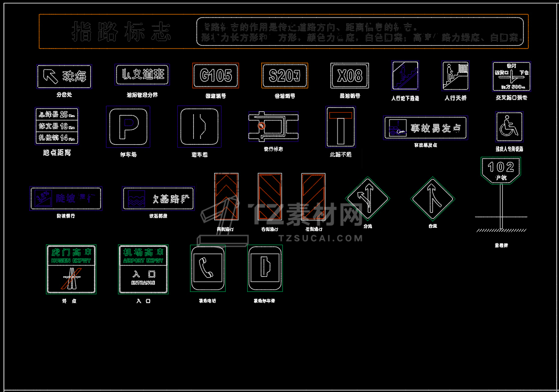This screenshot has height=392, width=559.
Task: Select the passing bay lane sign
Action: 199,127
